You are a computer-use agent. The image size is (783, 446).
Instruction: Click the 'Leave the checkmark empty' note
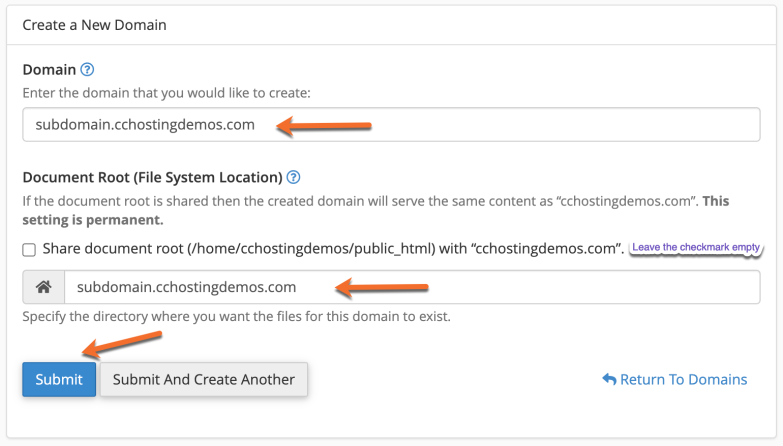pos(697,247)
